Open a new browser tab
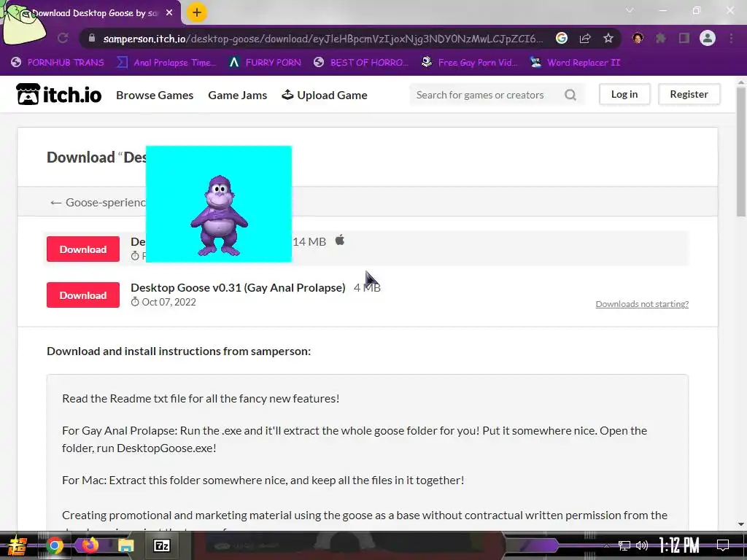The height and width of the screenshot is (560, 747). 197,12
